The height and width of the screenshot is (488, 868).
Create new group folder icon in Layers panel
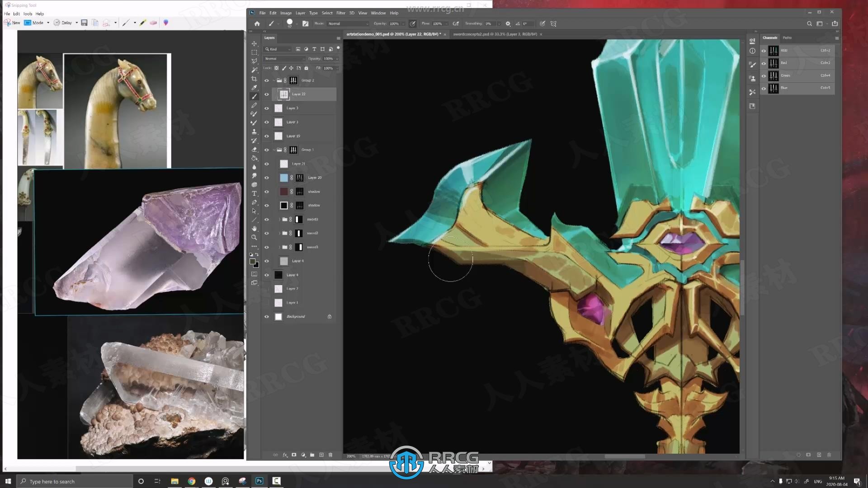click(312, 455)
